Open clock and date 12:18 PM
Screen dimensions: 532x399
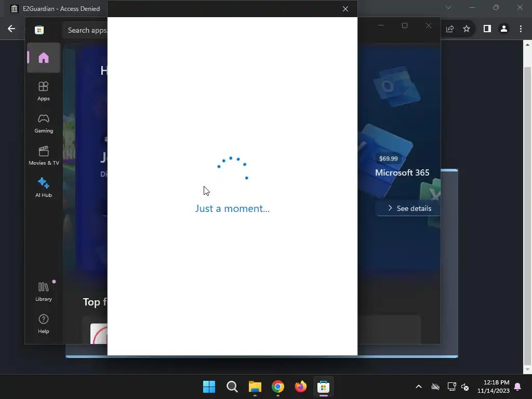494,387
